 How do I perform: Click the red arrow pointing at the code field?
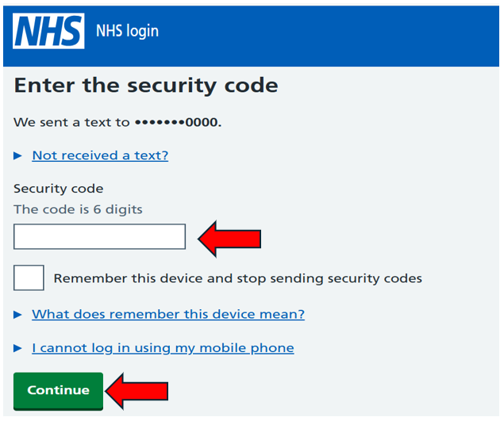click(x=229, y=239)
